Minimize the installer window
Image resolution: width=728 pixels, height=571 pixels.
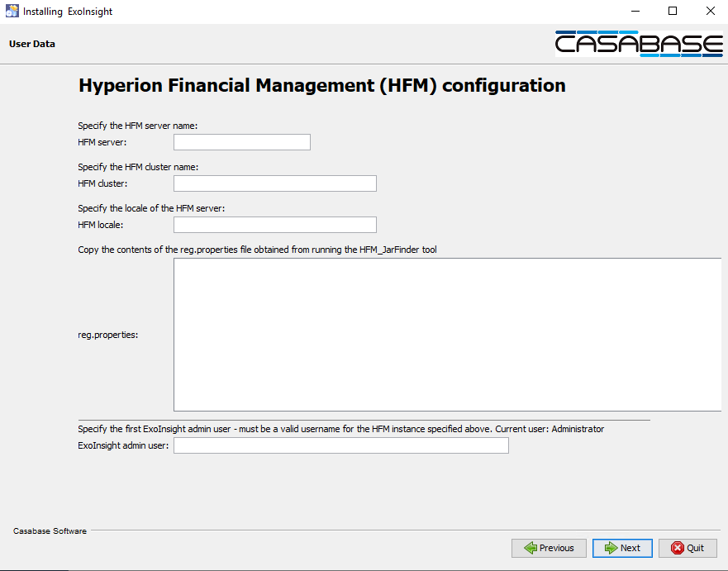pos(635,12)
